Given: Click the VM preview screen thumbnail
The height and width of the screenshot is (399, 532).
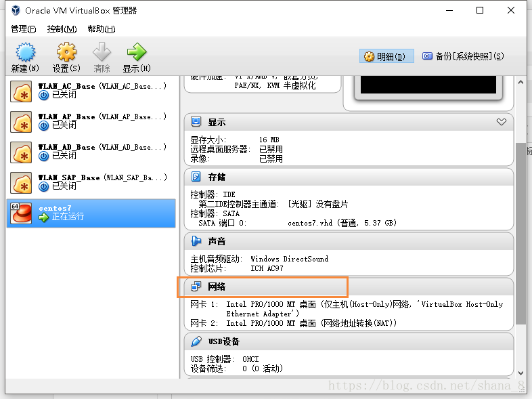Looking at the screenshot, I should (428, 85).
